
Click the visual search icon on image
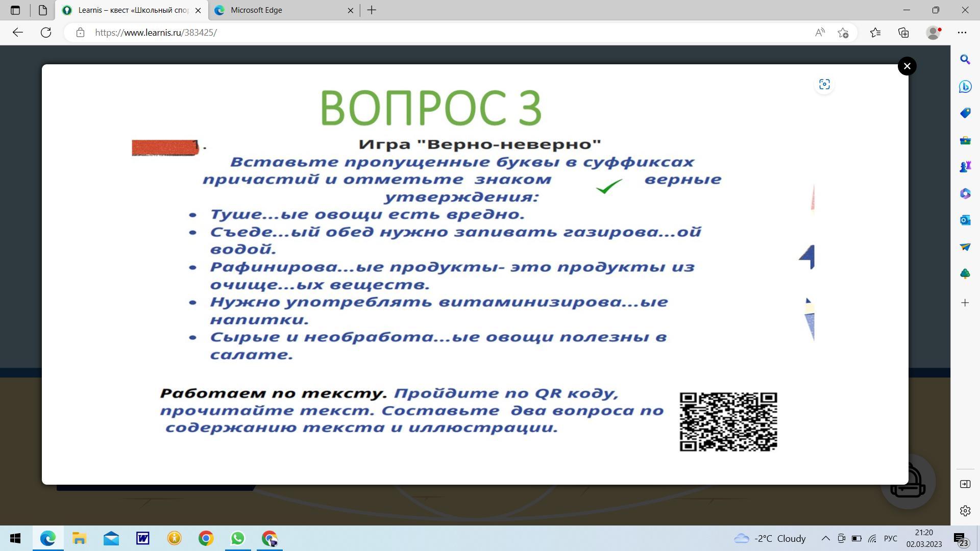tap(824, 85)
